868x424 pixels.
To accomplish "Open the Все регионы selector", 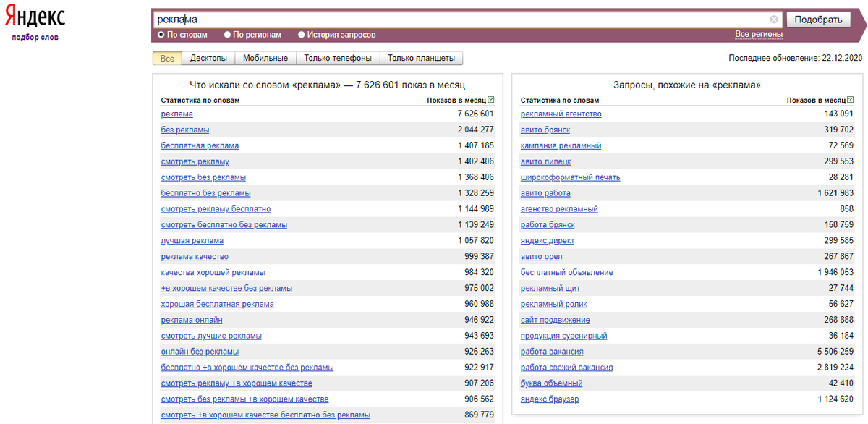I will pyautogui.click(x=759, y=34).
